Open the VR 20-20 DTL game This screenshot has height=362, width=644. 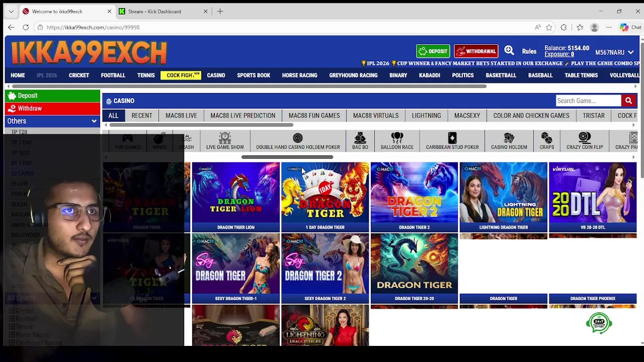(593, 197)
